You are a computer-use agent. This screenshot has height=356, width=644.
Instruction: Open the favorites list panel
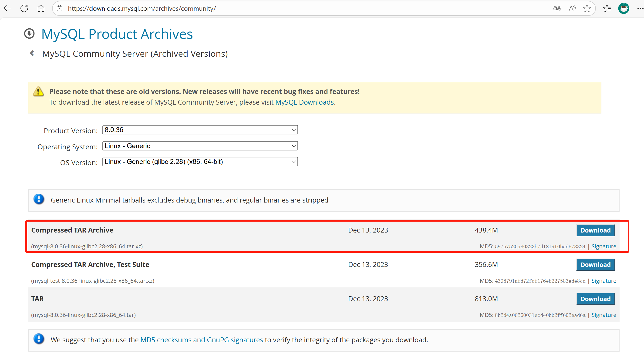pos(607,9)
